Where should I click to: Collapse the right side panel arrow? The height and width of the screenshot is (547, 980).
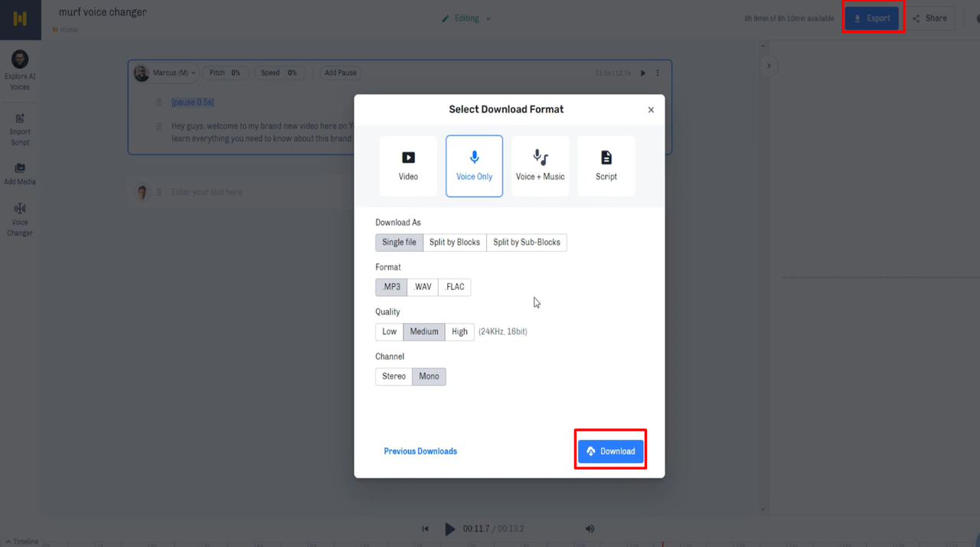(x=769, y=66)
